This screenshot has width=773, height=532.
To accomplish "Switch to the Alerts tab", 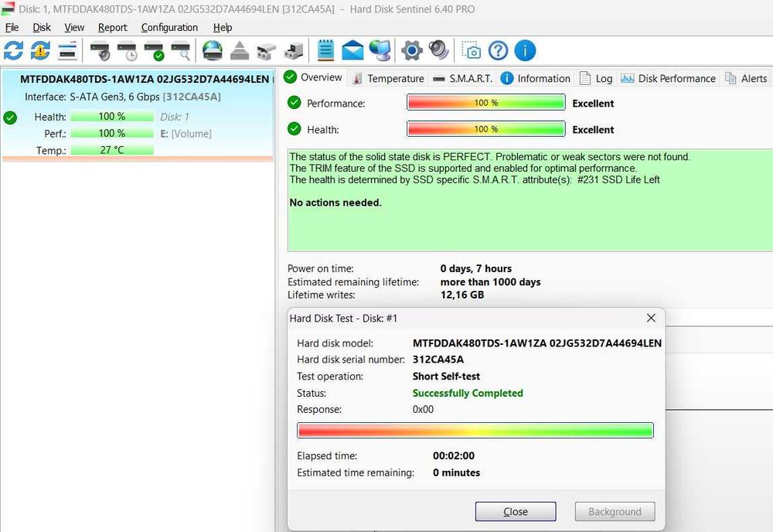I will (747, 78).
